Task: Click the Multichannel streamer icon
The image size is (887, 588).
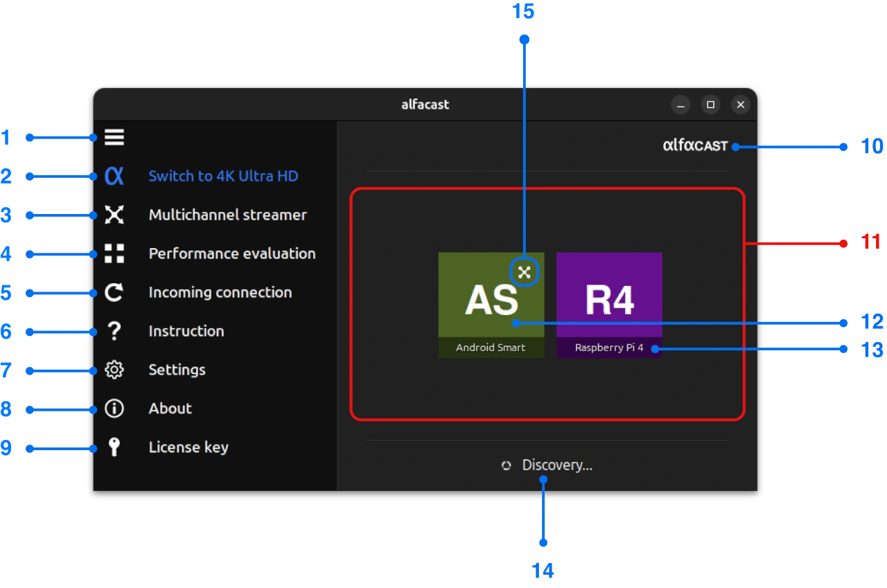Action: (x=114, y=215)
